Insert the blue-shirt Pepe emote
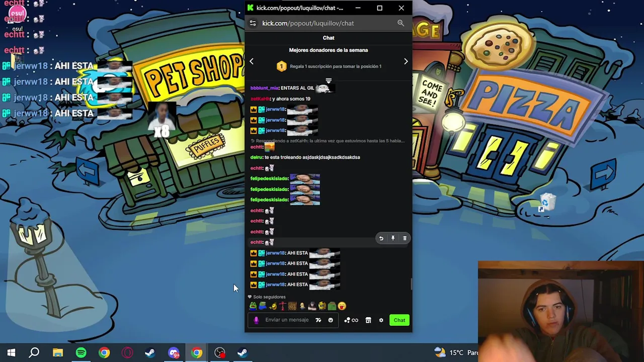The width and height of the screenshot is (644, 362). click(x=263, y=306)
